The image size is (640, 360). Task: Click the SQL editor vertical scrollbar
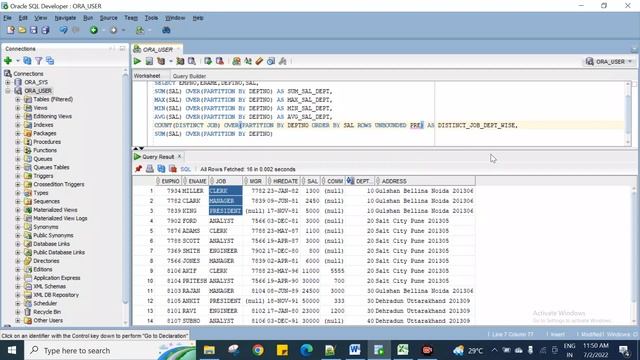628,113
